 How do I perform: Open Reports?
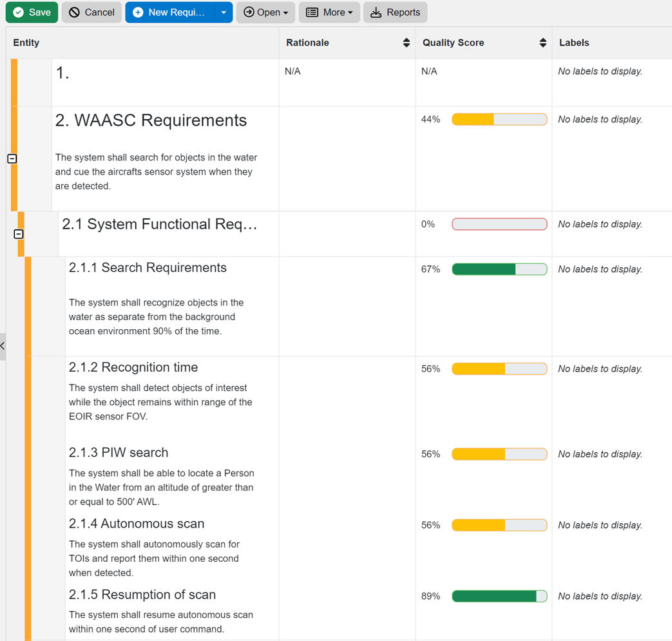395,12
